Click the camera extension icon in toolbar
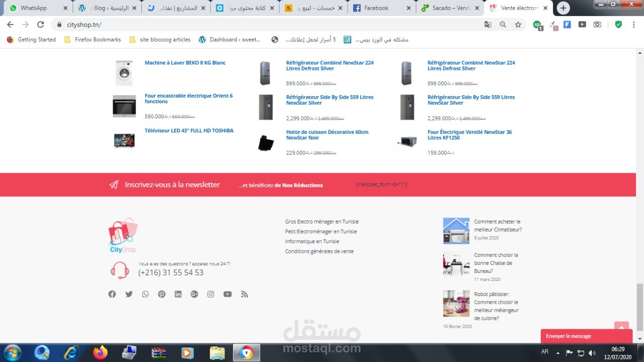The image size is (644, 362). click(x=597, y=24)
